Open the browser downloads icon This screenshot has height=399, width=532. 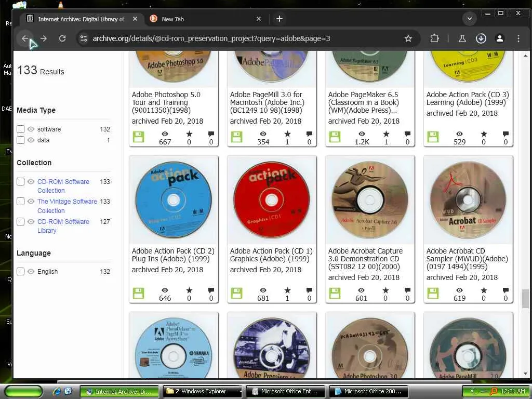pyautogui.click(x=481, y=38)
